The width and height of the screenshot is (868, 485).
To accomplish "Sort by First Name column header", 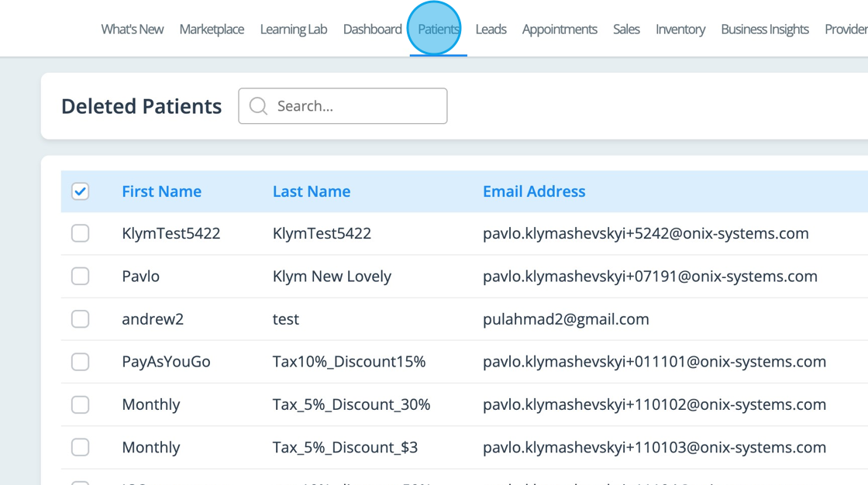I will coord(162,191).
